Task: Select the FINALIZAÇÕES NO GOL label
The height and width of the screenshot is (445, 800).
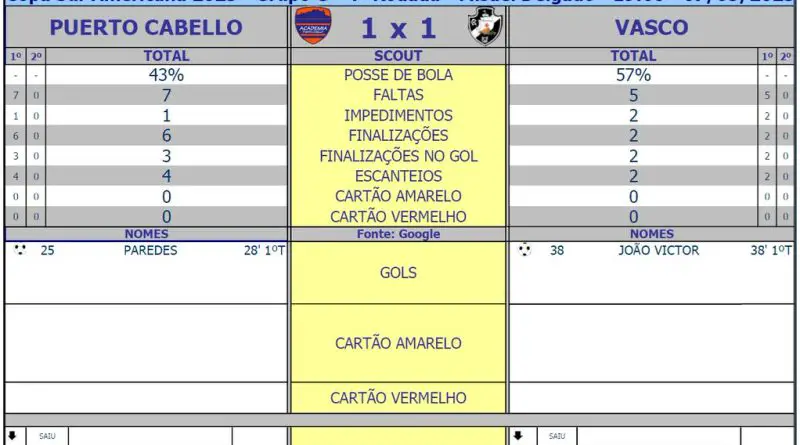Action: tap(398, 156)
